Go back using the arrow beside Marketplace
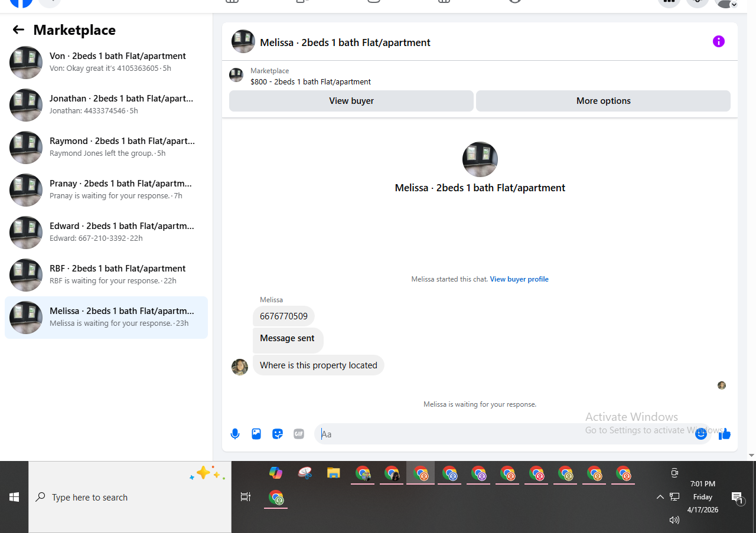The image size is (756, 533). click(18, 30)
